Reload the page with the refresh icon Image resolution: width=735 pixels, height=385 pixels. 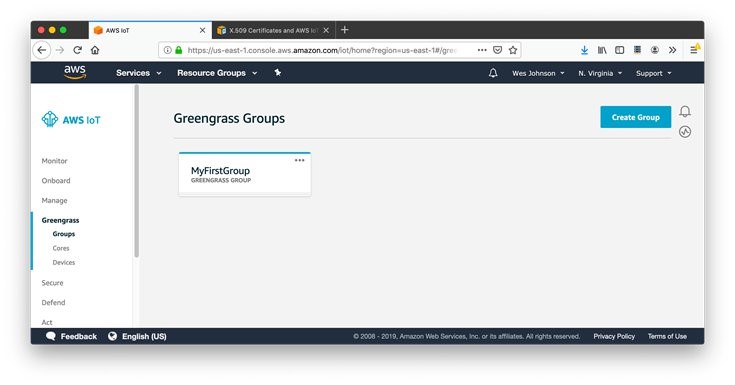(x=77, y=50)
